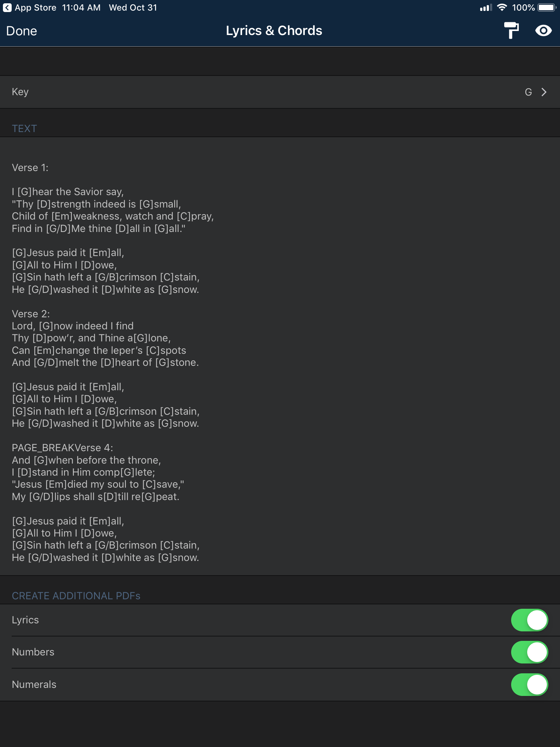560x747 pixels.
Task: Tap the TEXT section header
Action: point(24,128)
